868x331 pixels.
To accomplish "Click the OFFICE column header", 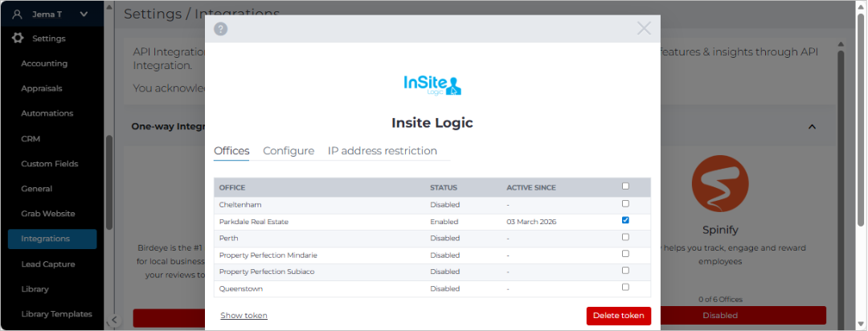I will (232, 188).
